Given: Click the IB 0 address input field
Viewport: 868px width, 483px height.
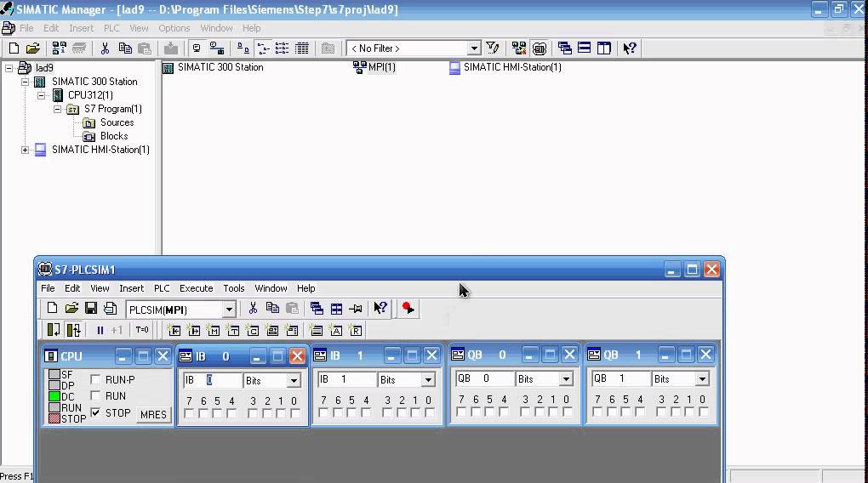Looking at the screenshot, I should click(x=213, y=380).
